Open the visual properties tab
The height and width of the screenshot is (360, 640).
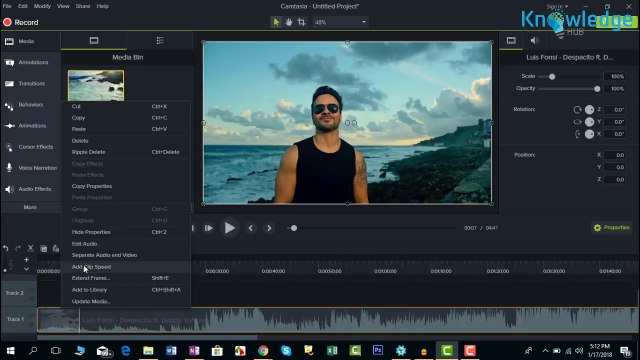[x=511, y=40]
